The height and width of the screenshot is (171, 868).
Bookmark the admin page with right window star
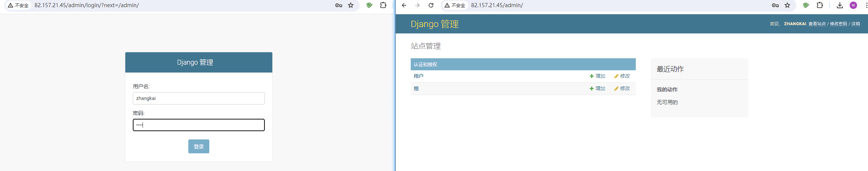787,5
